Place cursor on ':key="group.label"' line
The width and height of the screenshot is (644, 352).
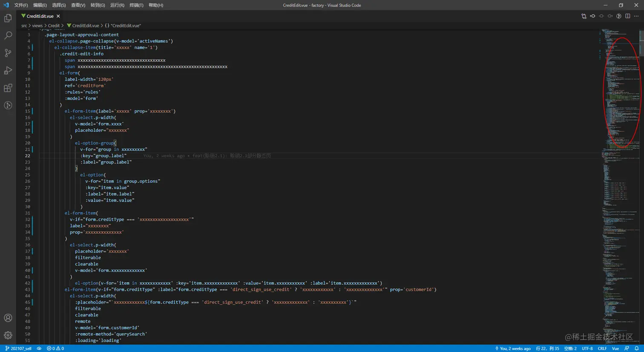[x=103, y=156]
